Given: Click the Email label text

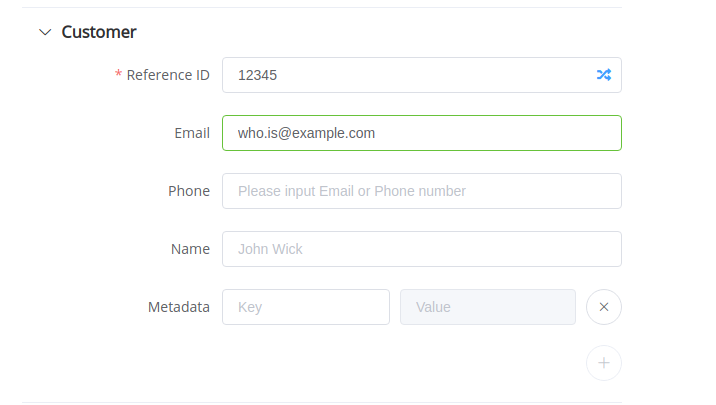Looking at the screenshot, I should [x=191, y=133].
